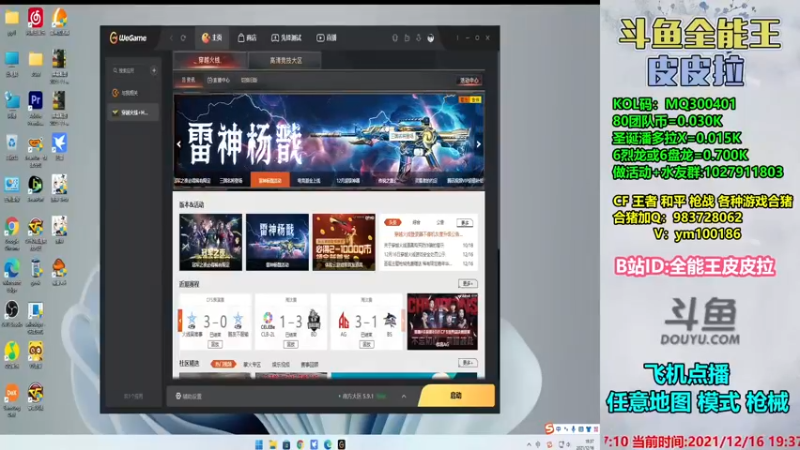
Task: Refresh the WeGame page with the reload icon
Action: 183,38
